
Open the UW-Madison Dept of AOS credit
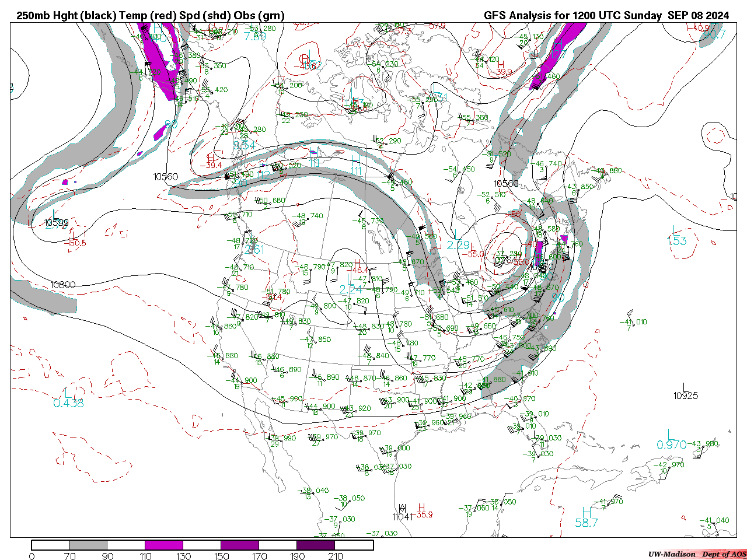click(696, 554)
